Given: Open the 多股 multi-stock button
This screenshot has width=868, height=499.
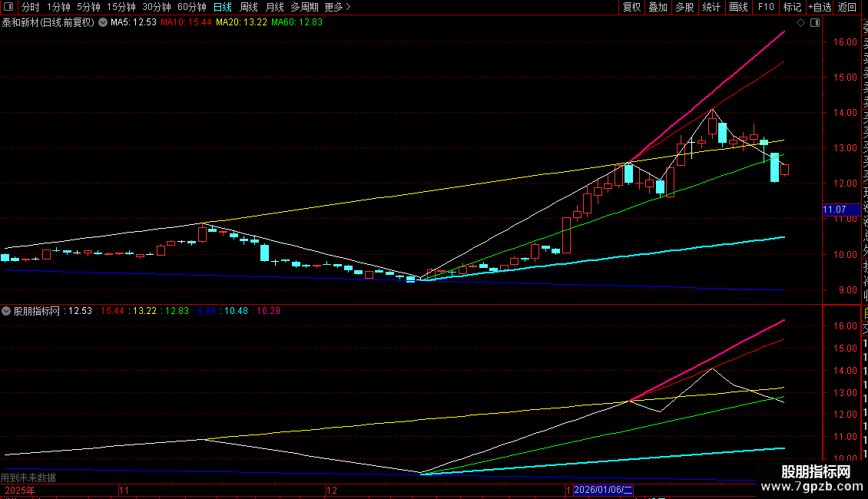Looking at the screenshot, I should pyautogui.click(x=684, y=7).
